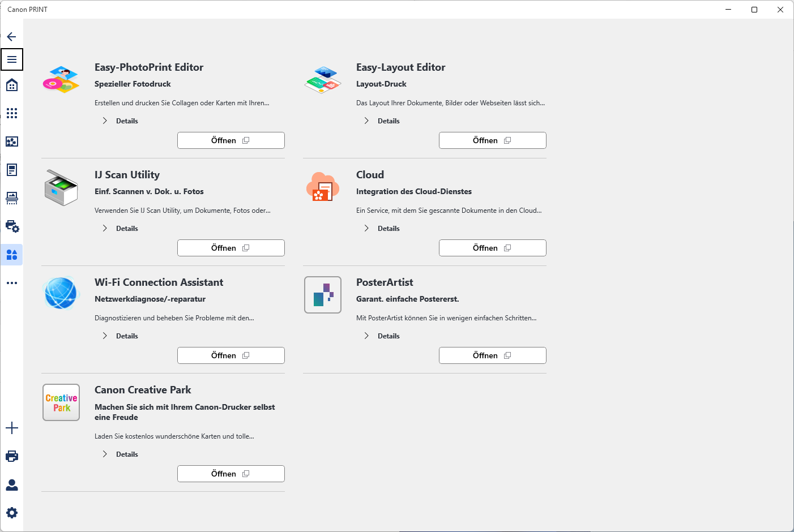The width and height of the screenshot is (794, 532).
Task: Click description 'Diagnostizieren und beheben Sie Probleme...'
Action: pos(174,318)
